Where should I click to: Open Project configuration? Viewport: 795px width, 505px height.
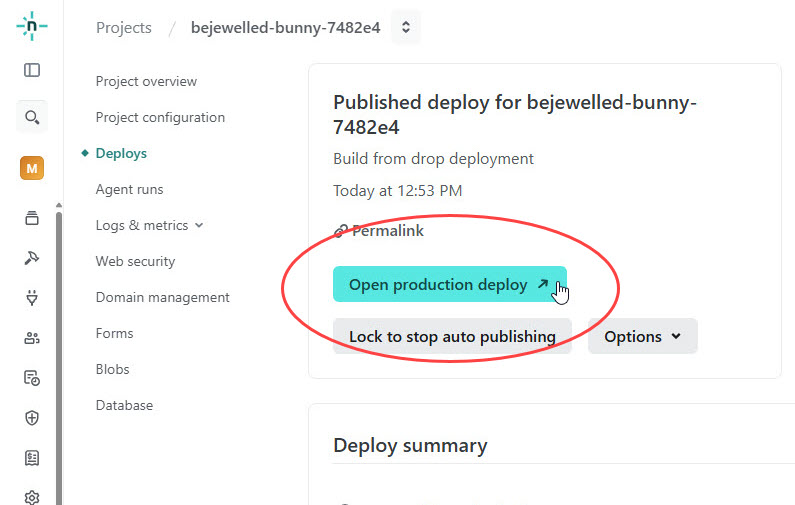click(x=160, y=117)
